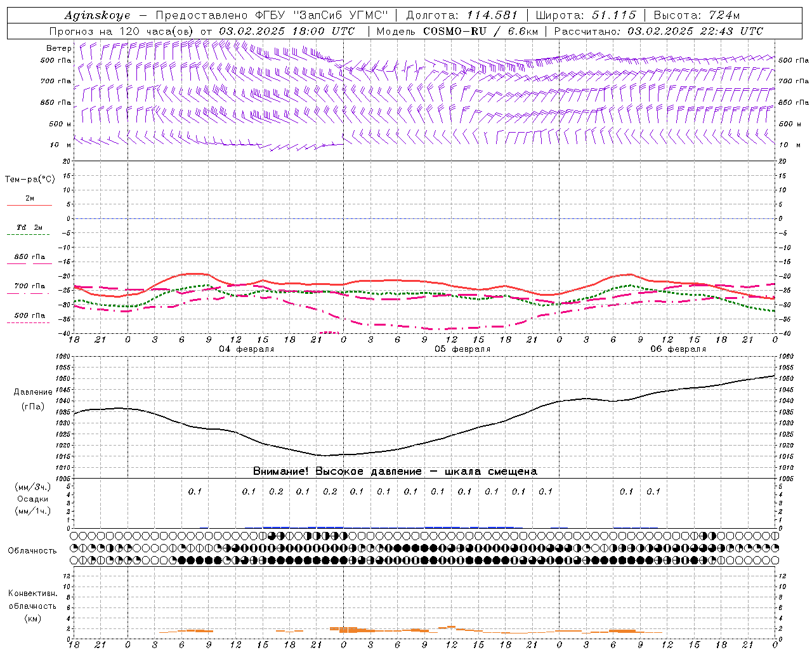Viewport: 812px width, 650px height.
Task: Click the Ветер wind panel label
Action: click(59, 48)
